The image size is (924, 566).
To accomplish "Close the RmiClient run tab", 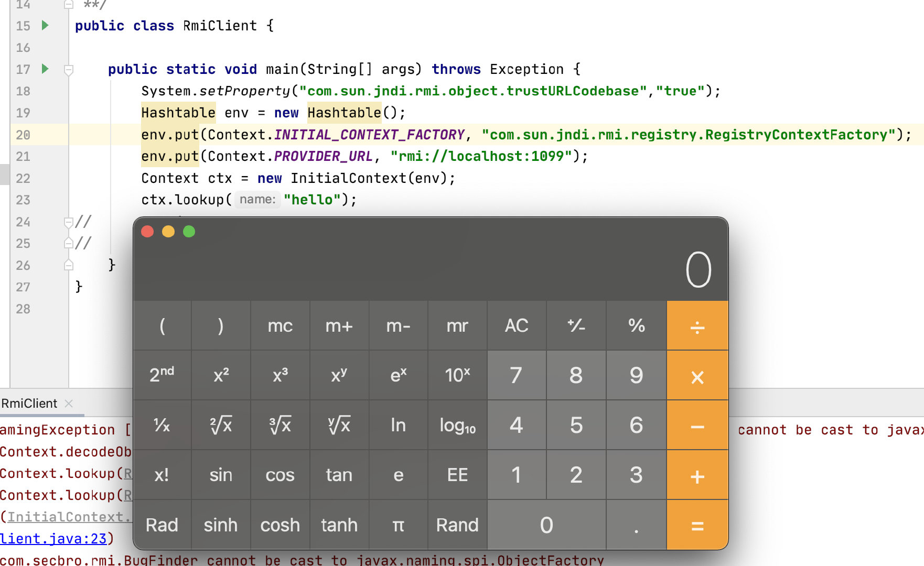I will [69, 404].
